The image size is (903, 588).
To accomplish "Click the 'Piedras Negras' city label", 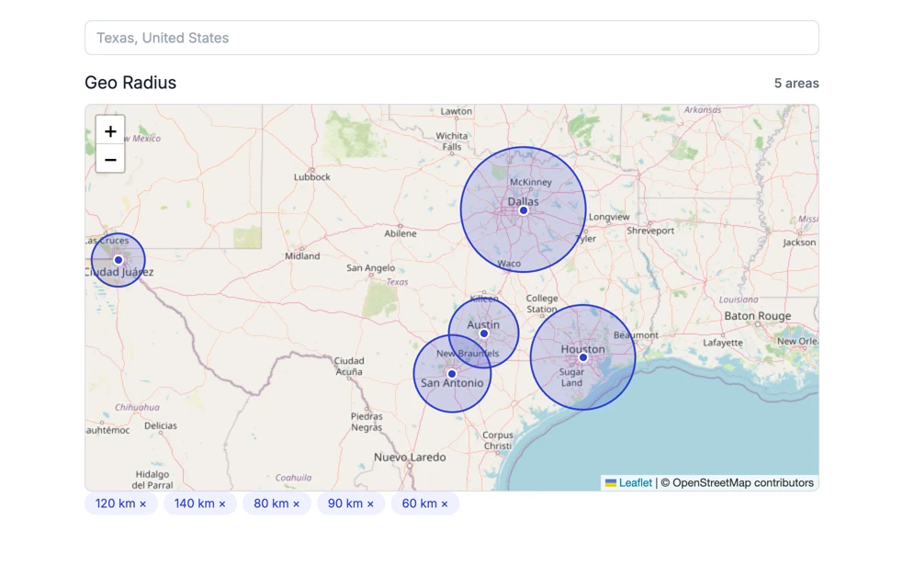I will tap(367, 422).
